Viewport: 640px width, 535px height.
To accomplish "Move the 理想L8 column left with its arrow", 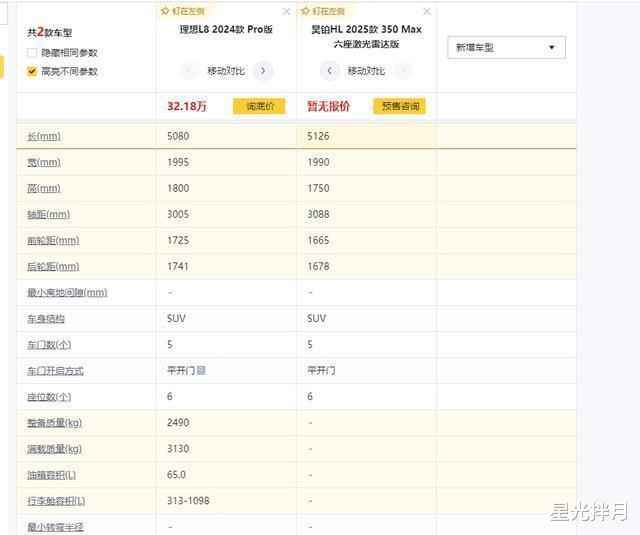I will [x=189, y=71].
